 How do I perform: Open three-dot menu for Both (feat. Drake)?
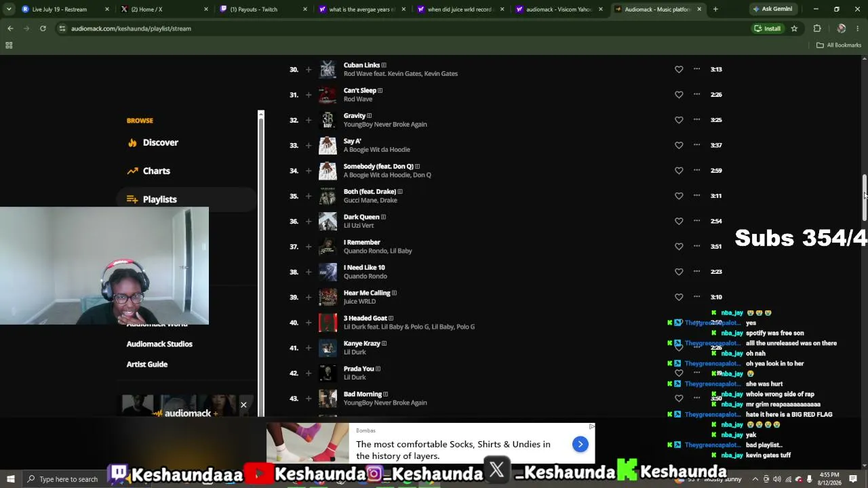click(696, 196)
